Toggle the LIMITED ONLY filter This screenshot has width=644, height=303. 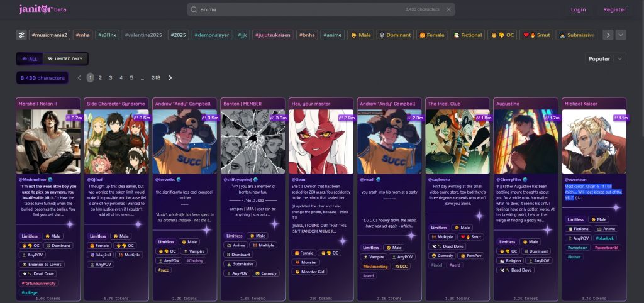(x=65, y=58)
